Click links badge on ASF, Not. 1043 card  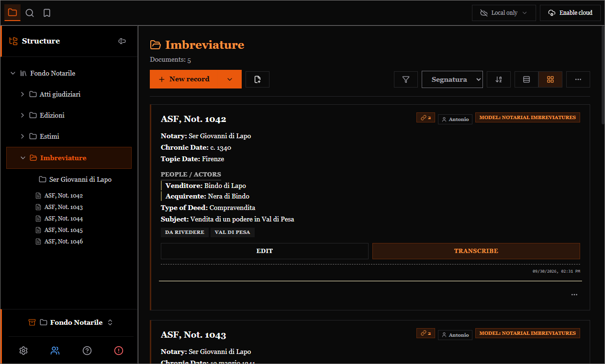426,333
